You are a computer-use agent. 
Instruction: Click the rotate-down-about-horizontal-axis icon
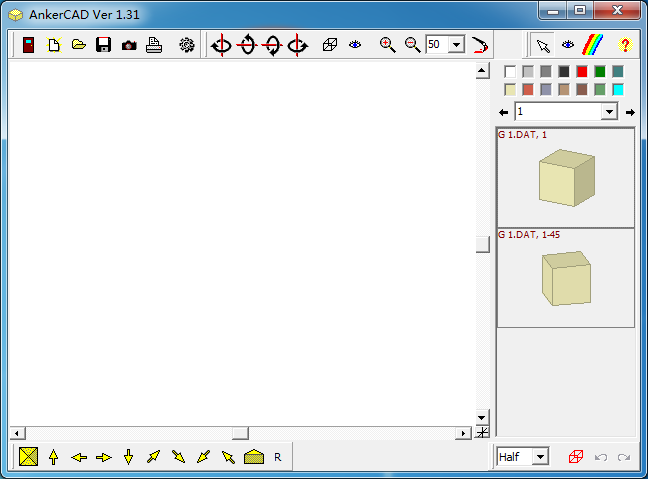[x=272, y=44]
